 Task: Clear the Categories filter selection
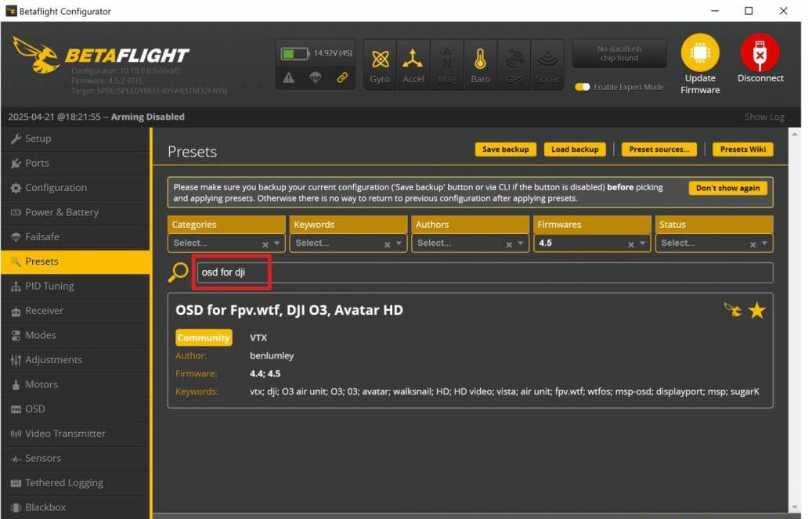click(x=265, y=244)
